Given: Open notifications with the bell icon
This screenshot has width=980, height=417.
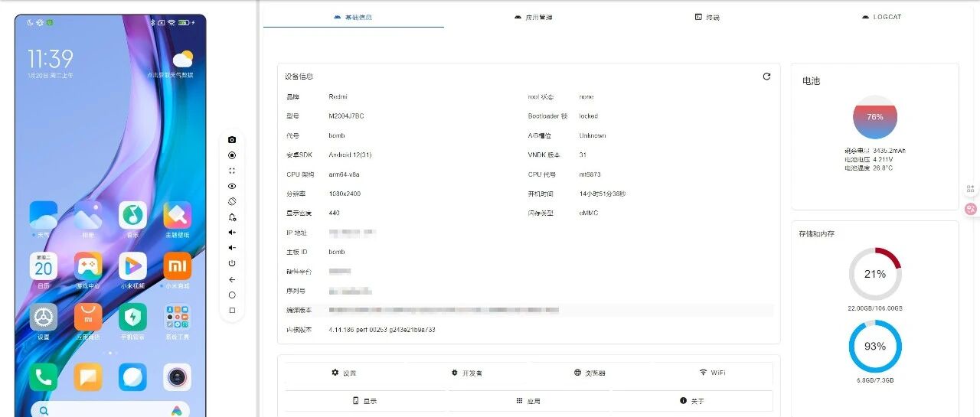Looking at the screenshot, I should [x=232, y=217].
